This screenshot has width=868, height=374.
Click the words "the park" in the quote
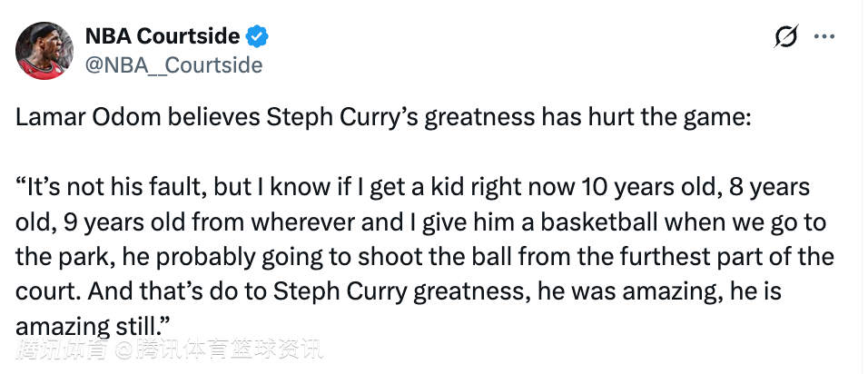[61, 257]
